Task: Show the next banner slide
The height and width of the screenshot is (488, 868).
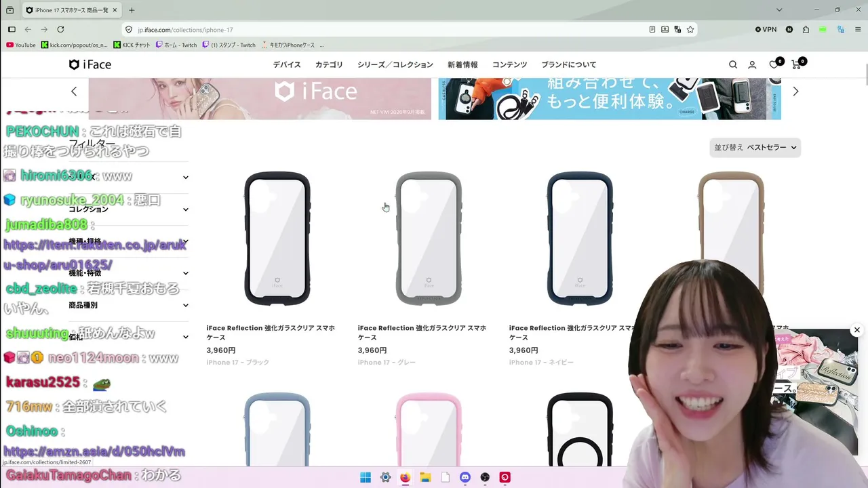Action: (795, 91)
